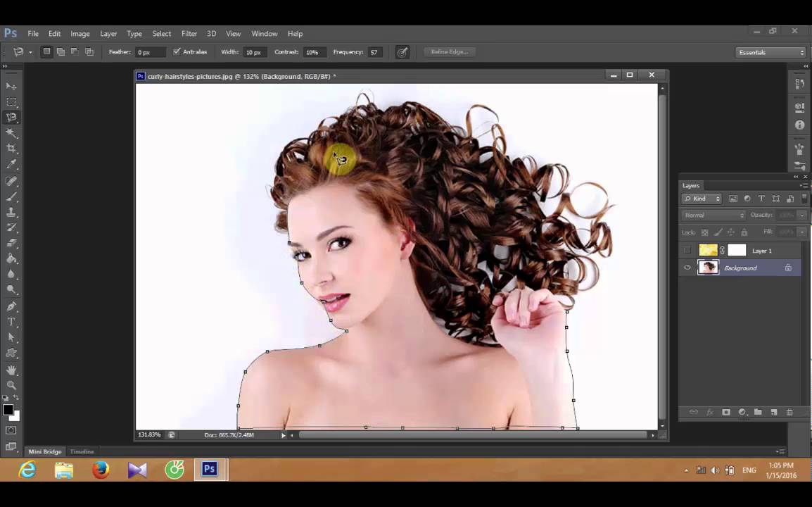Select the Brush tool

(x=11, y=196)
